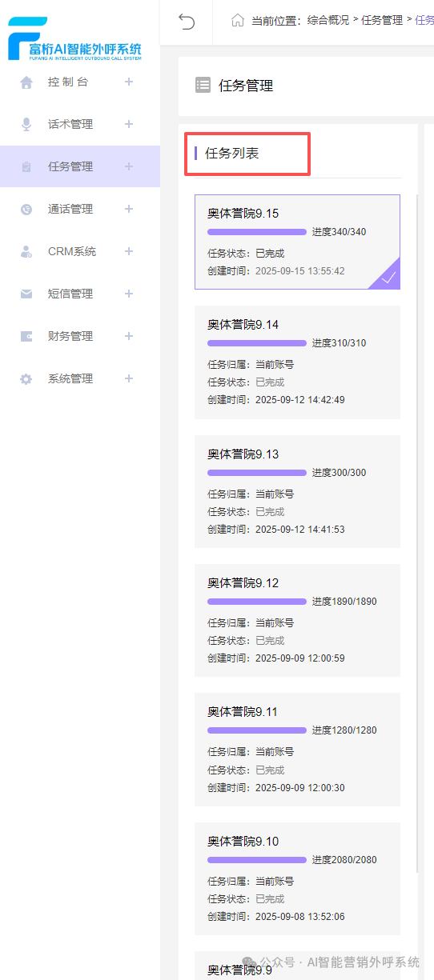Open the 话术管理 menu item
Viewport: 434px width, 980px height.
pos(80,124)
